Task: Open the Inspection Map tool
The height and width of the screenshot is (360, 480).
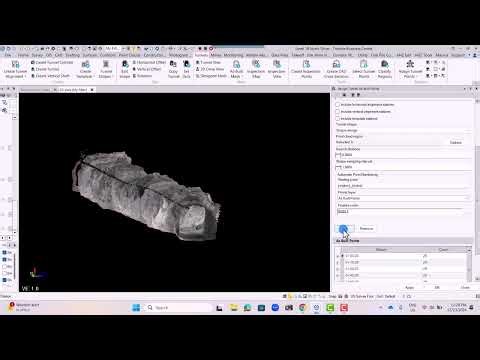Action: [256, 69]
